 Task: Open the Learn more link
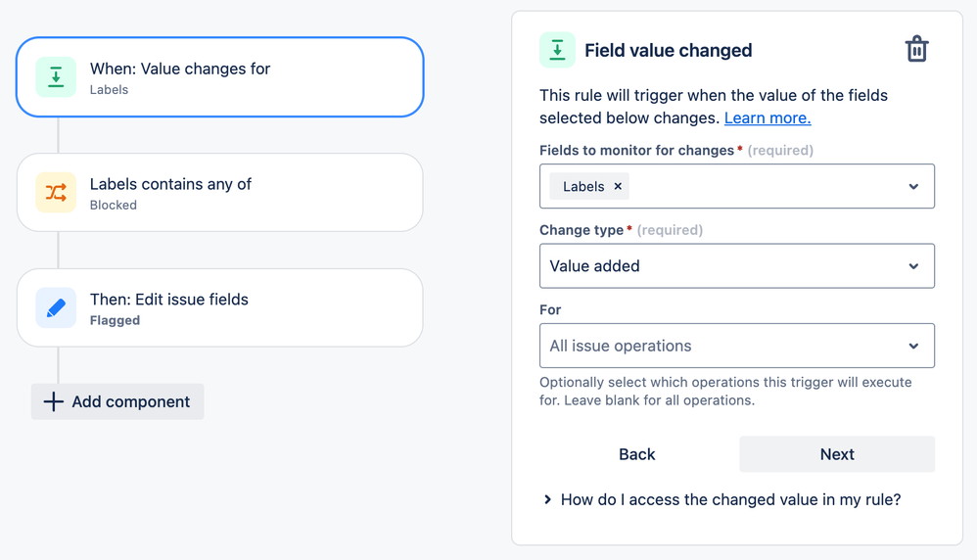(x=768, y=117)
